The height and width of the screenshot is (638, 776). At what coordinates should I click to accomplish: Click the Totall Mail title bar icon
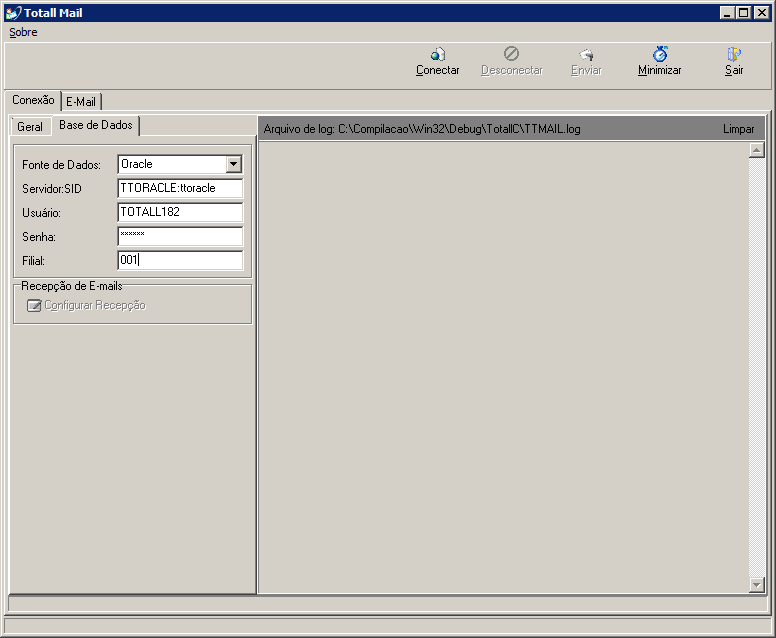13,13
